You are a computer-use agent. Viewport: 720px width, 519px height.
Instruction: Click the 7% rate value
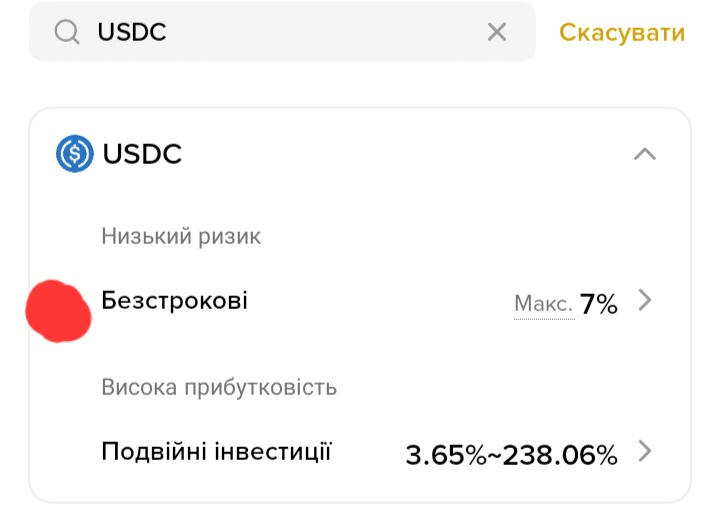click(x=598, y=304)
